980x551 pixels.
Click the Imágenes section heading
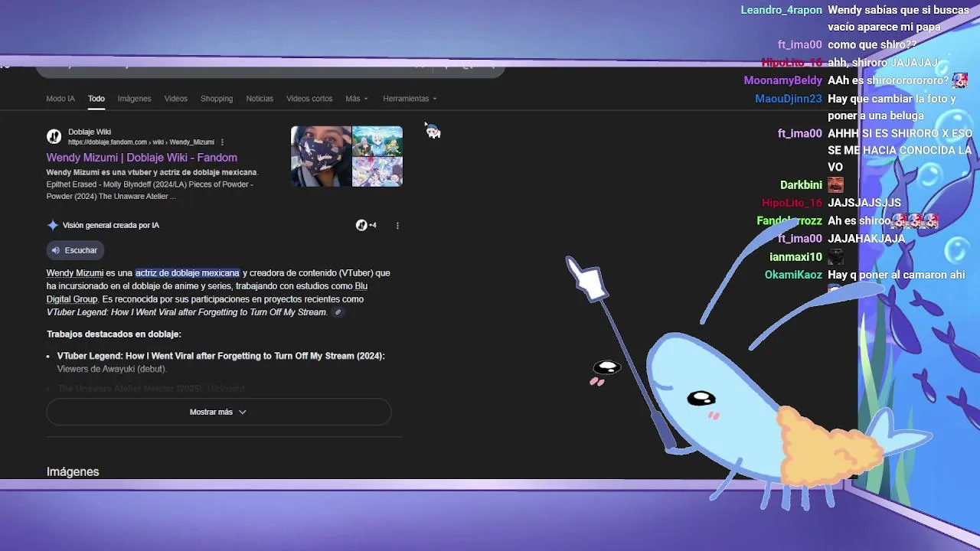coord(73,471)
